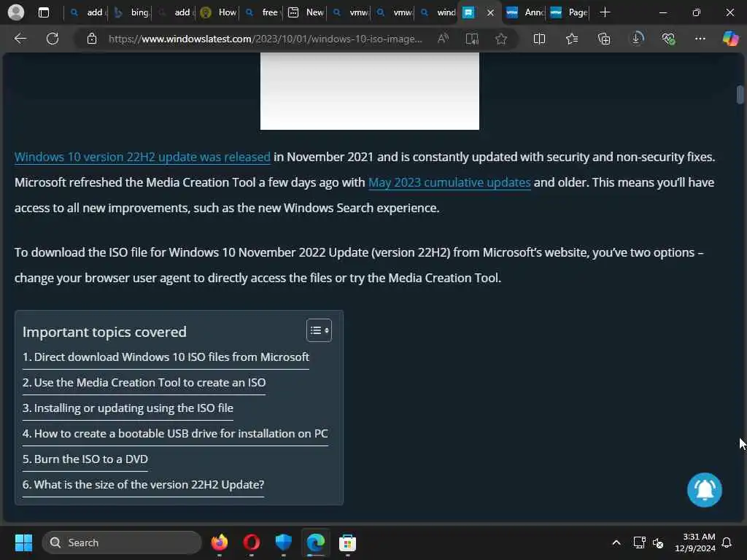
Task: Click the address bar URL
Action: [x=265, y=39]
